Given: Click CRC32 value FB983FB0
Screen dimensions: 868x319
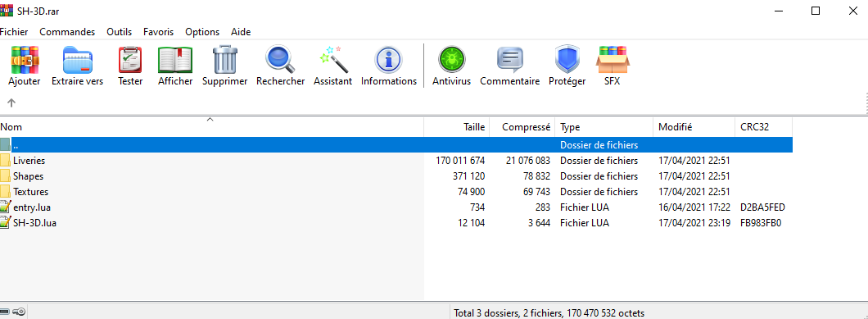Looking at the screenshot, I should coord(761,222).
